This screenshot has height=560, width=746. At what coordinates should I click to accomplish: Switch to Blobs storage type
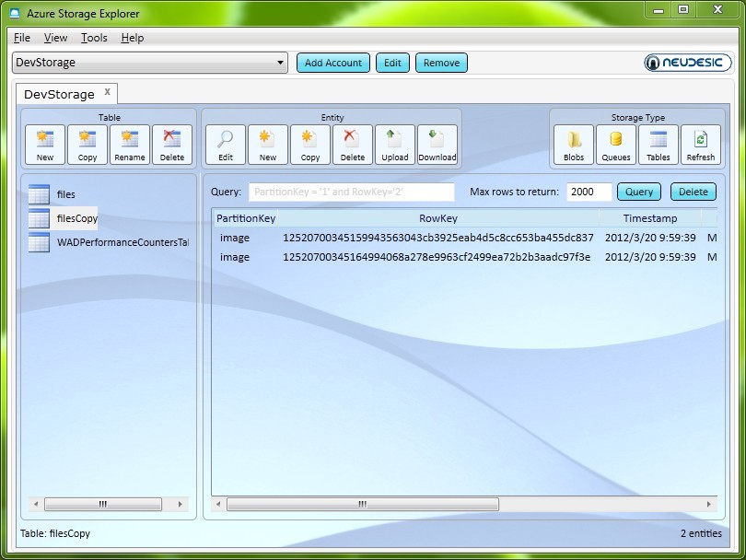coord(574,145)
